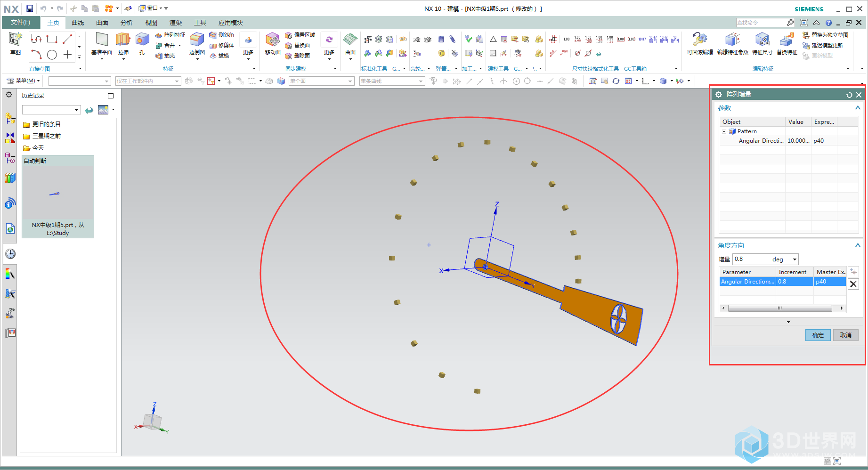
Task: Click the 查找命令 search field
Action: (761, 23)
